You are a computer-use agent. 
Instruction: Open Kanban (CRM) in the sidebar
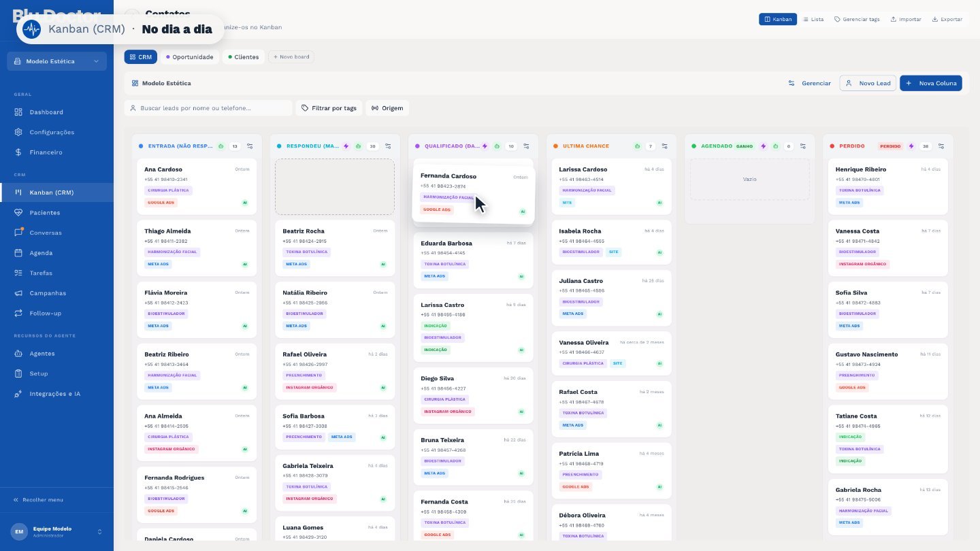pos(57,193)
